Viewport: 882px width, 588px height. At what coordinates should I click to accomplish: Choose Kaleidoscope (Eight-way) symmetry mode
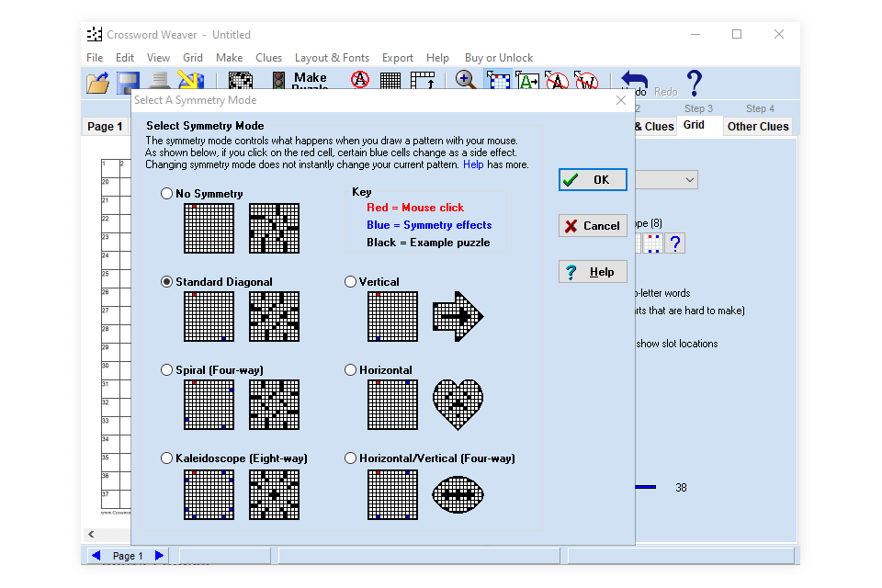[x=166, y=458]
